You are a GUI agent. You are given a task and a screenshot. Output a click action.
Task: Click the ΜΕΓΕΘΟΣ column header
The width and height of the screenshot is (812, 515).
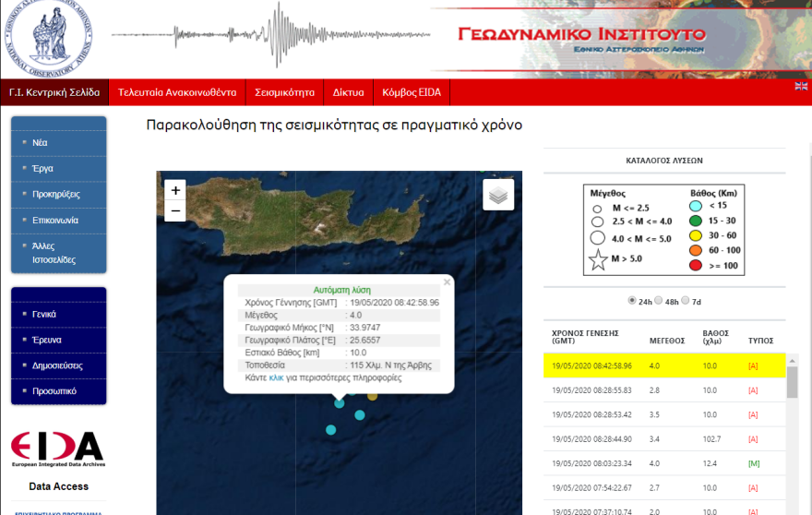coord(667,341)
